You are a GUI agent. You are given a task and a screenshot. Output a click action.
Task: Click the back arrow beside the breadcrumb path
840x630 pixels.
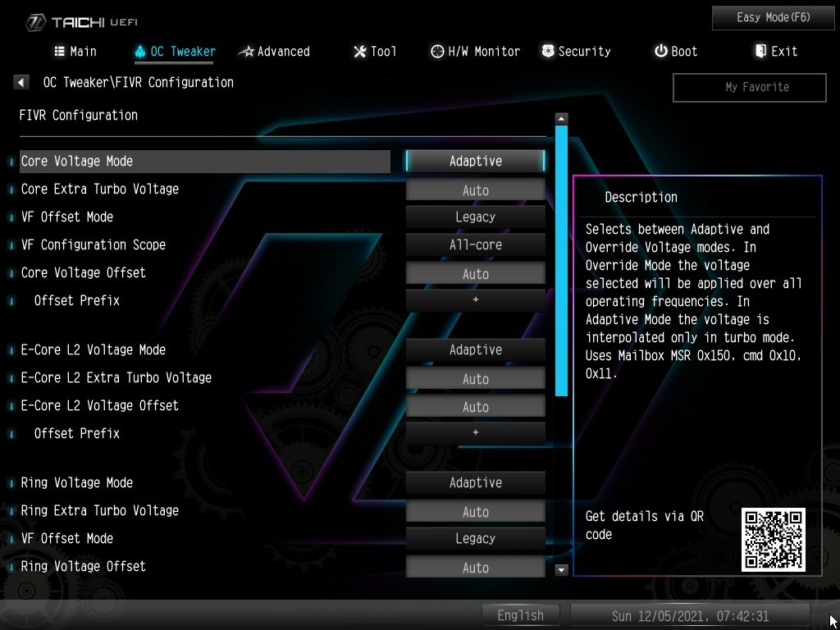(x=21, y=82)
